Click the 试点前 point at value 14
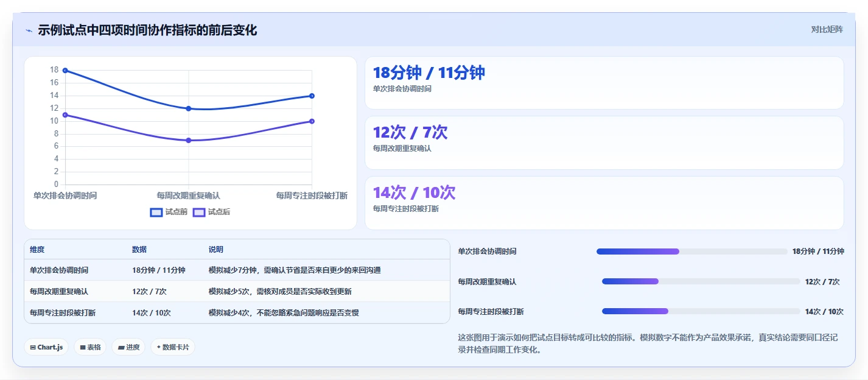868x380 pixels. click(312, 96)
